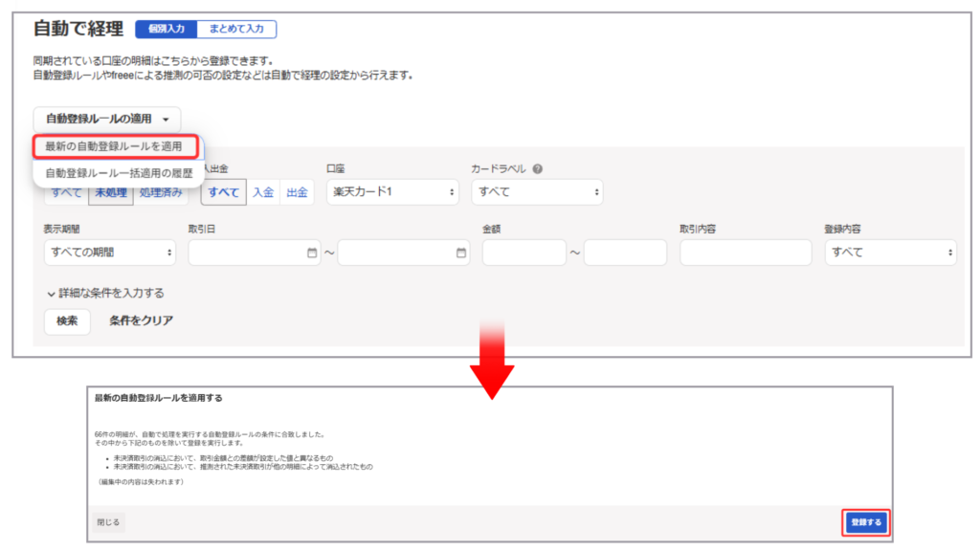Open the 表示期間 dropdown showing すべての期間

point(110,253)
